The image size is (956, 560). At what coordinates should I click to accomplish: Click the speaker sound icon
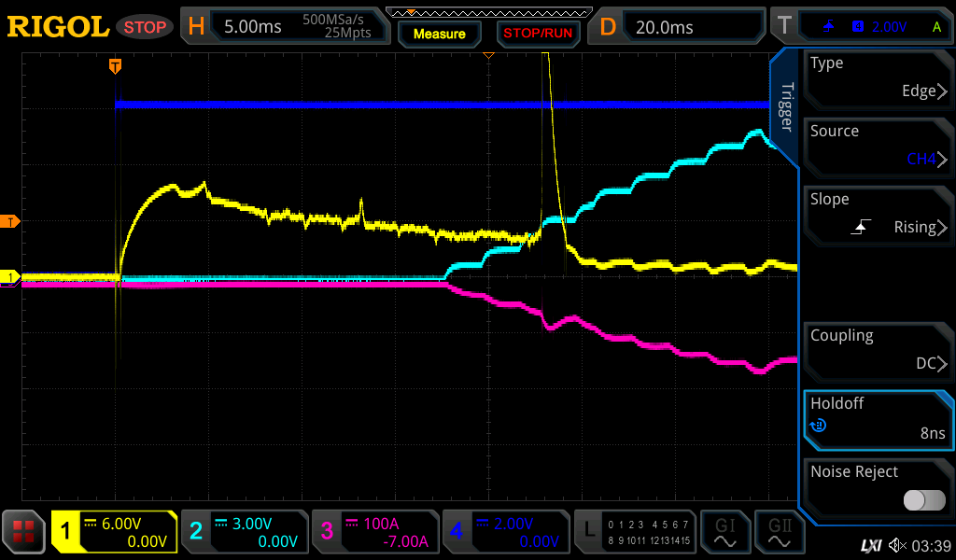(897, 544)
